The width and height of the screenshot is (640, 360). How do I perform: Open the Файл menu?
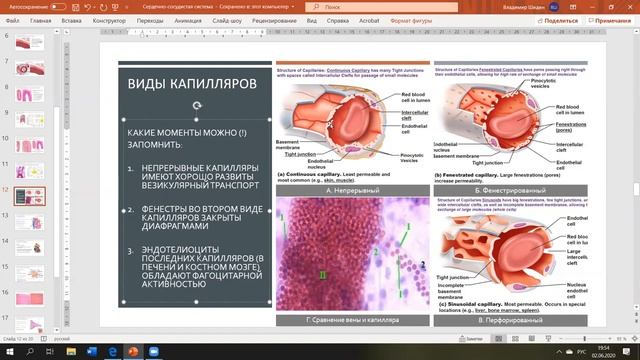[13, 20]
